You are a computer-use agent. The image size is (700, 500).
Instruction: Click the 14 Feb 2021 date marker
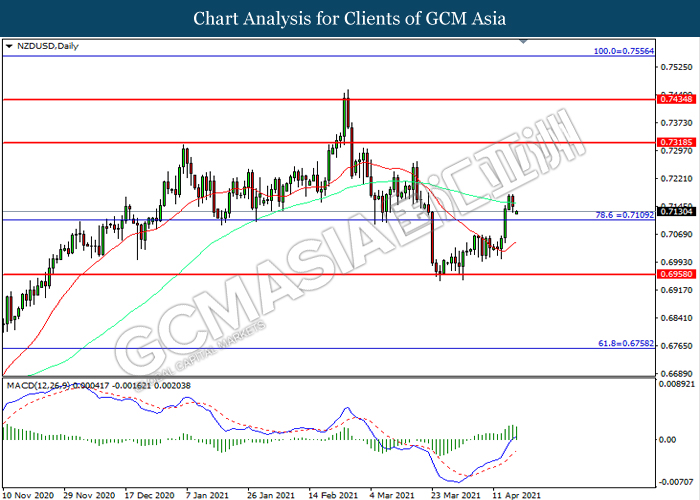click(x=333, y=495)
